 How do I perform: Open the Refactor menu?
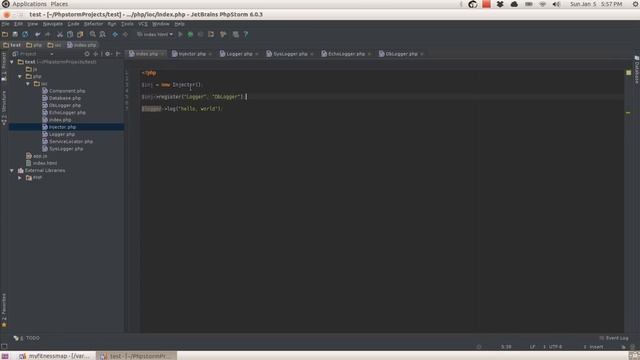[x=93, y=24]
